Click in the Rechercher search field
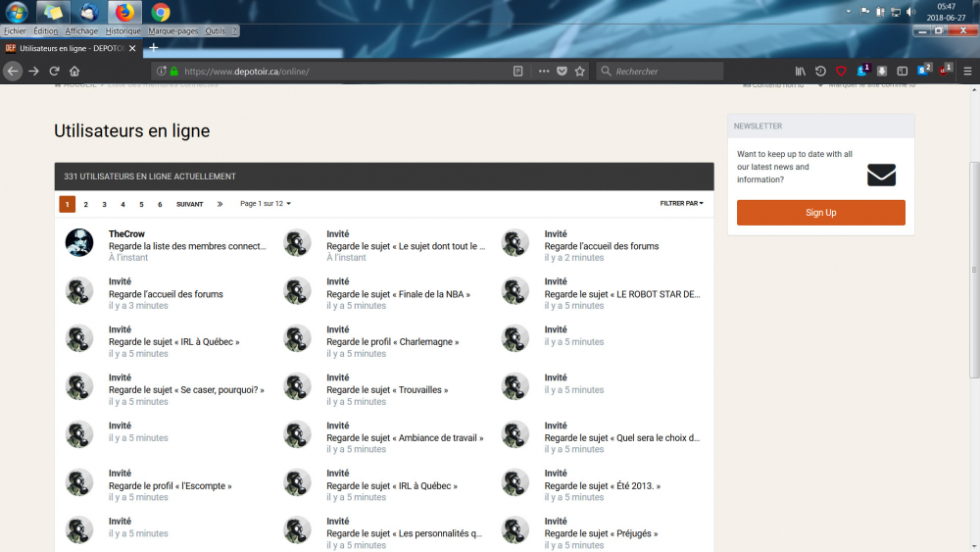Screen dimensions: 980x552 coord(666,72)
